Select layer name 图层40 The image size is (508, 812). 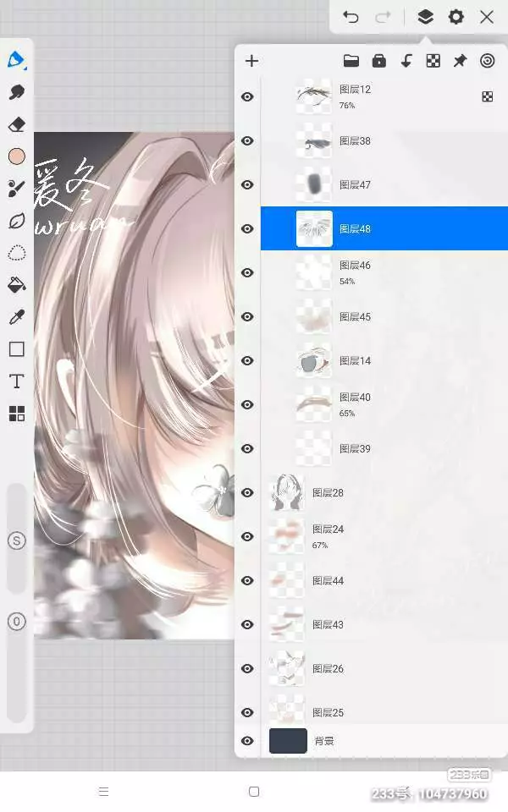355,398
